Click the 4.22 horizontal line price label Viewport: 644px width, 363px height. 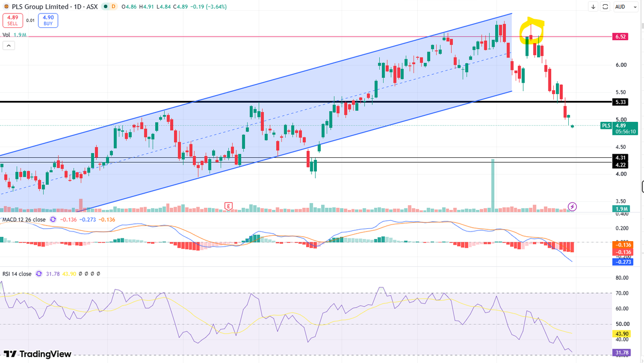[x=620, y=165]
